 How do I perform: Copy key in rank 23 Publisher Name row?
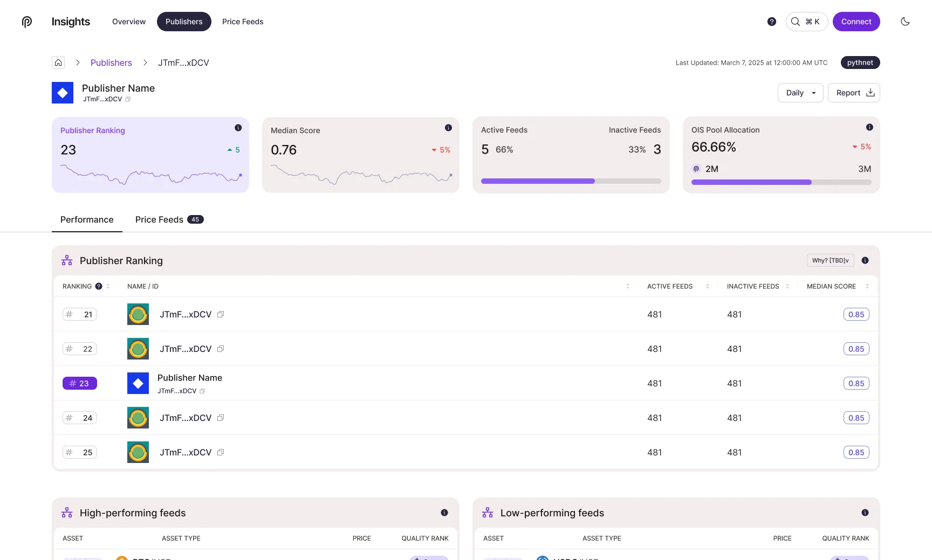click(202, 391)
